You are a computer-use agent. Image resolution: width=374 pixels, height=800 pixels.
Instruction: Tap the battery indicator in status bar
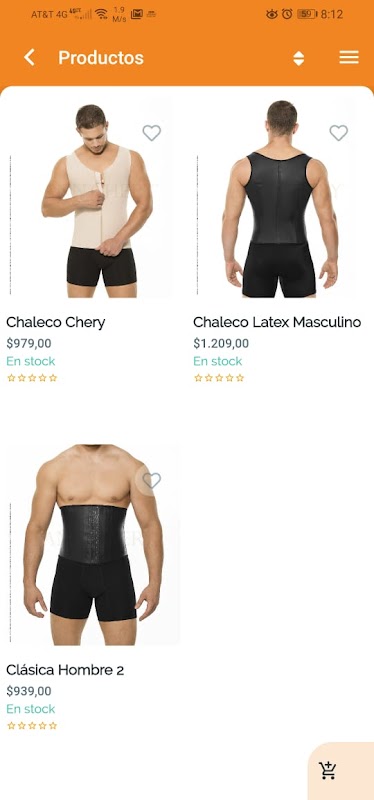[307, 14]
